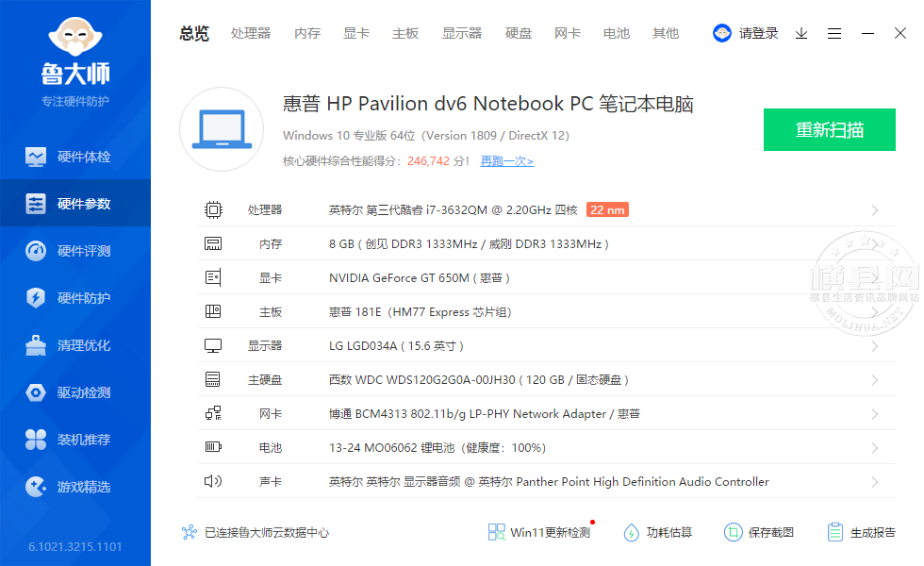Click the 功耗估算 droplet icon
The image size is (924, 566).
(631, 532)
